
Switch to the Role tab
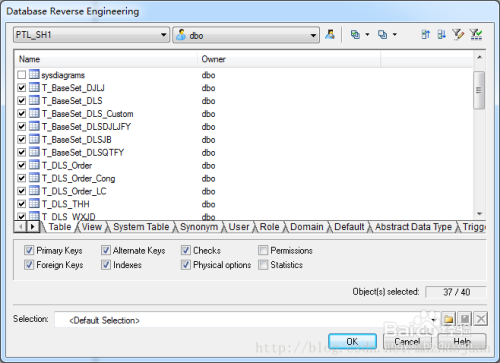tap(269, 227)
